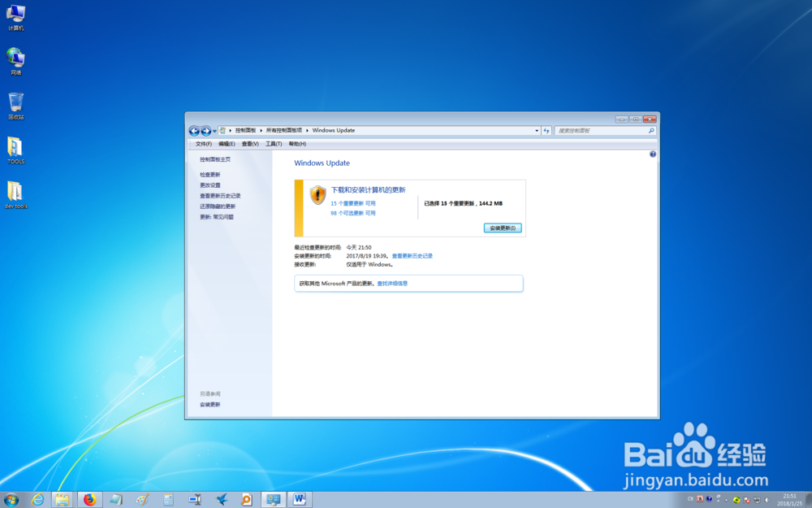Open Windows Explorer folder in taskbar
Image resolution: width=812 pixels, height=508 pixels.
pyautogui.click(x=63, y=500)
